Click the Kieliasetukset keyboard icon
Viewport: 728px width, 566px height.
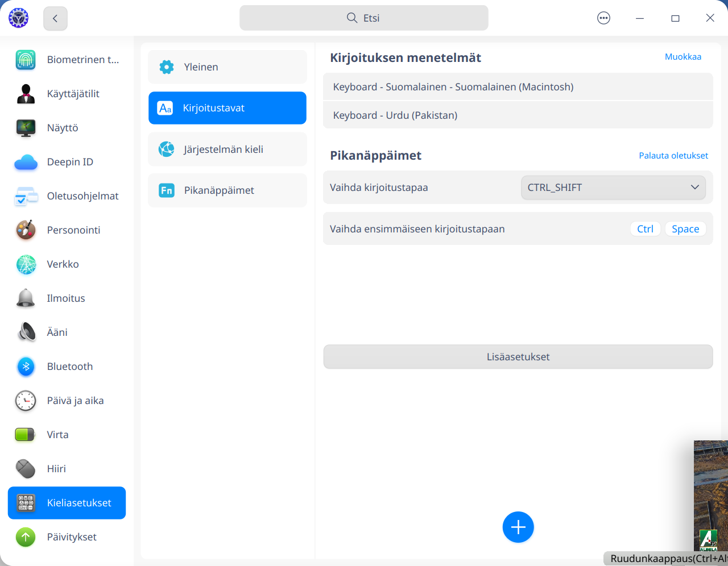pyautogui.click(x=26, y=503)
